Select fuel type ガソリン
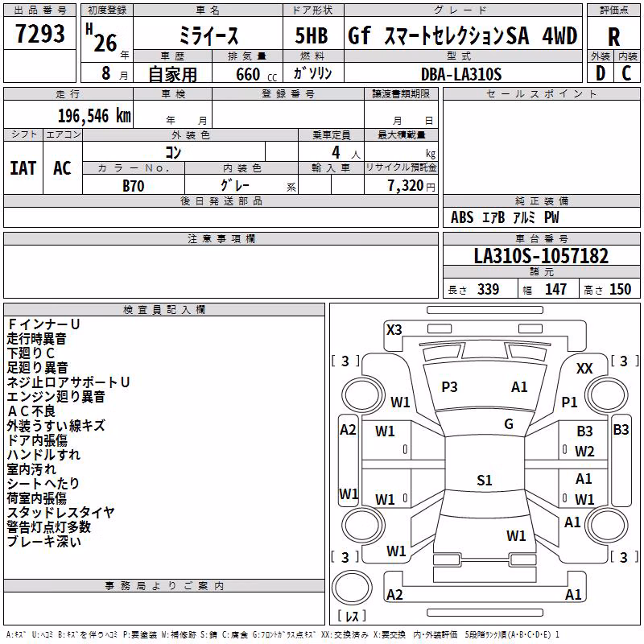This screenshot has height=644, width=644. coord(312,73)
